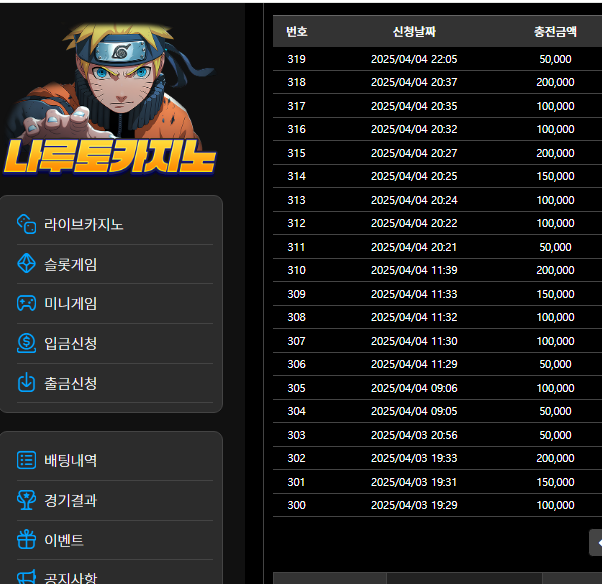Open the 라이브카지노 dice icon
602x584 pixels.
coord(27,224)
